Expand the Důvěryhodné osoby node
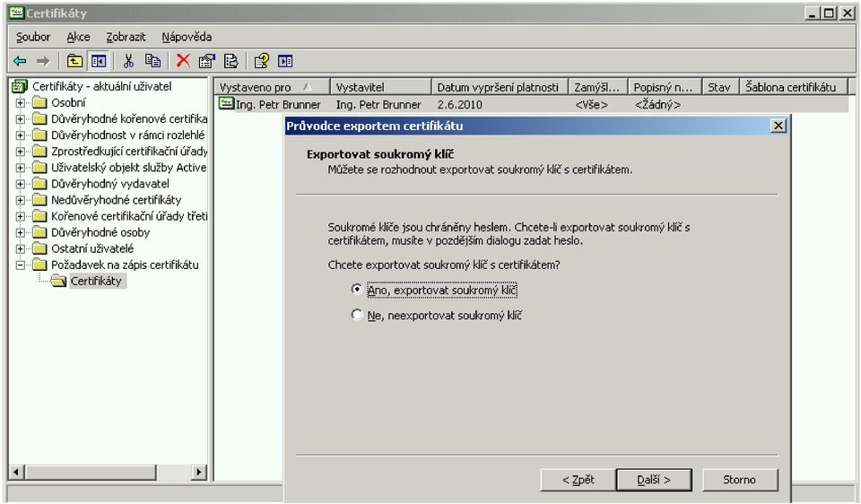Image resolution: width=861 pixels, height=504 pixels. coord(21,232)
